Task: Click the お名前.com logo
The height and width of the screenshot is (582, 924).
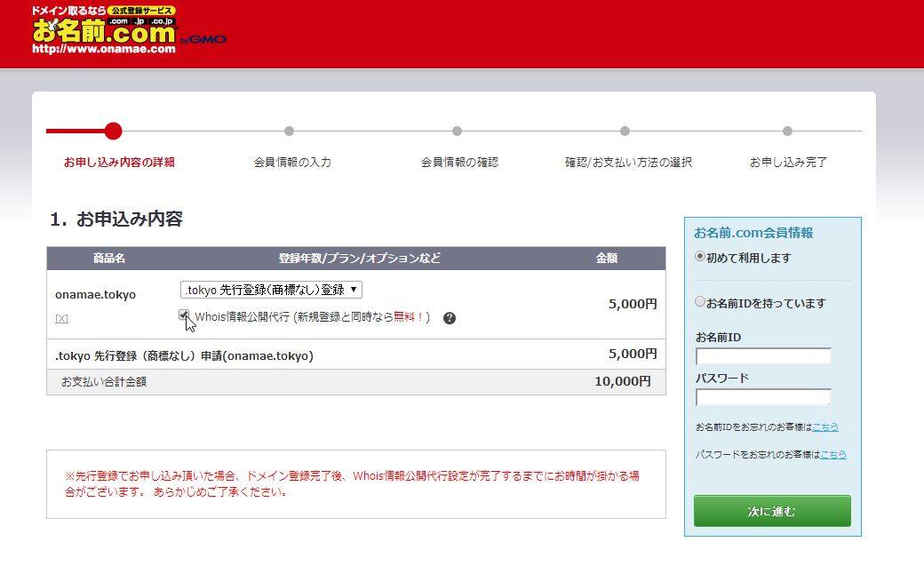Action: (129, 30)
